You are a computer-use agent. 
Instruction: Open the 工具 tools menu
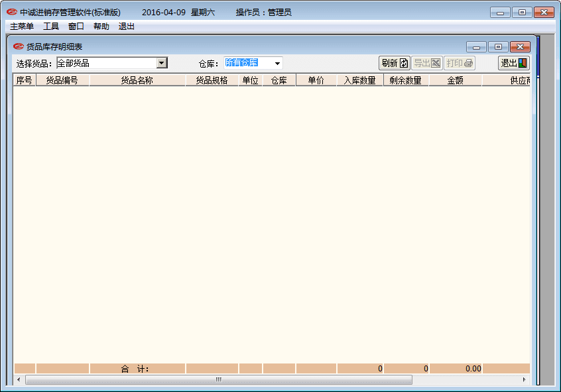click(51, 27)
